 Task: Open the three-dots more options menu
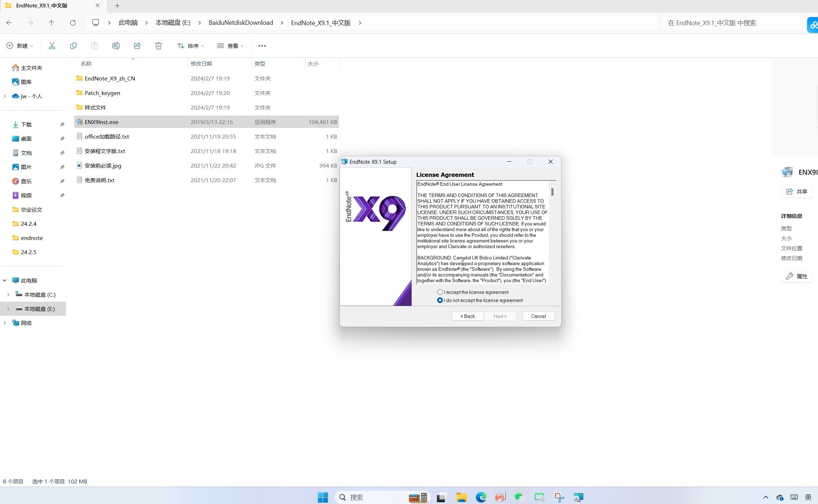click(262, 46)
